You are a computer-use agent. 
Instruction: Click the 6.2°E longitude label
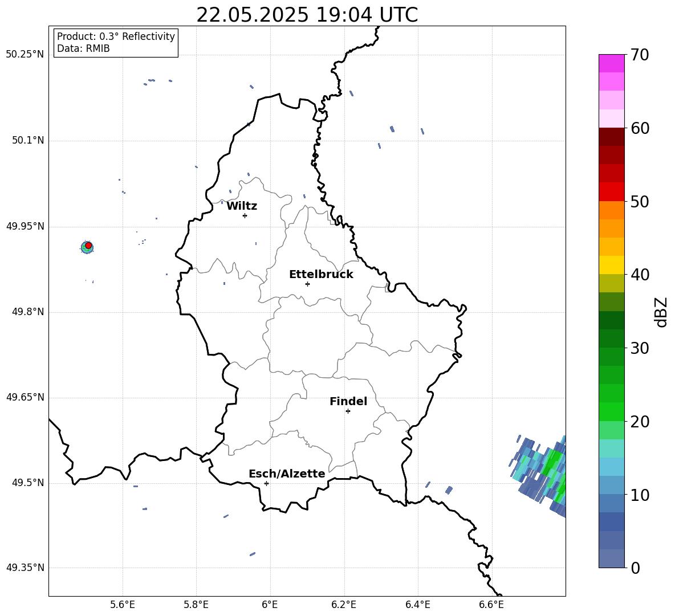[344, 605]
